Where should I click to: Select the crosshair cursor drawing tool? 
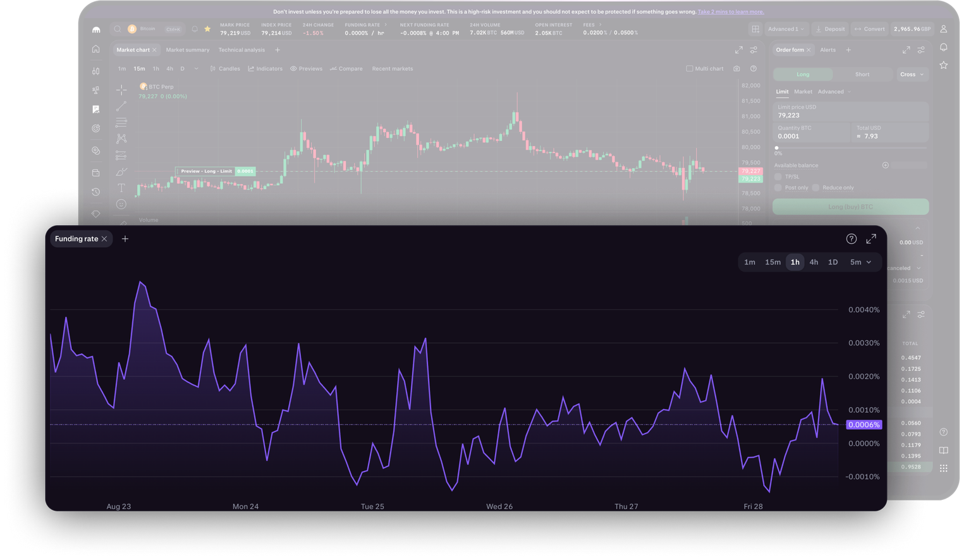(121, 90)
